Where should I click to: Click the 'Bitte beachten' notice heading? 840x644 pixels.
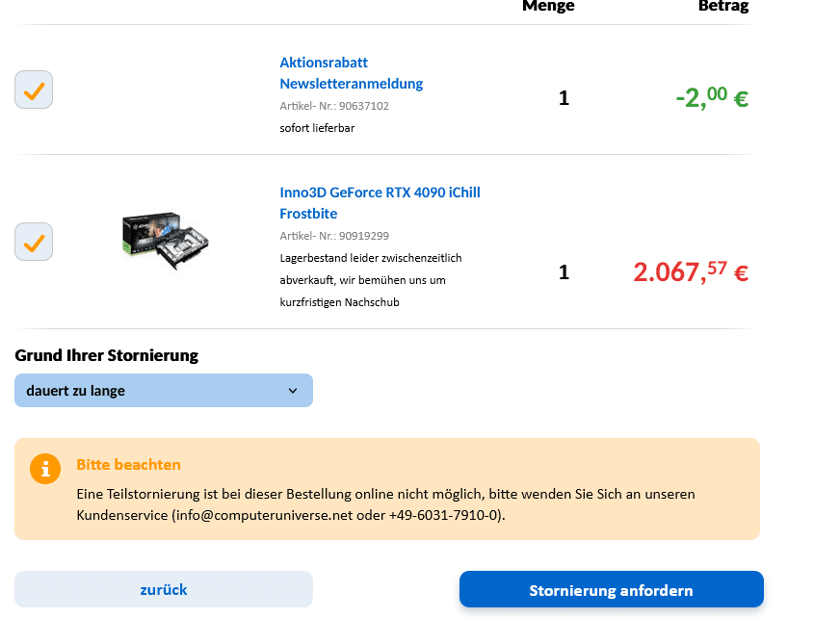[x=128, y=465]
